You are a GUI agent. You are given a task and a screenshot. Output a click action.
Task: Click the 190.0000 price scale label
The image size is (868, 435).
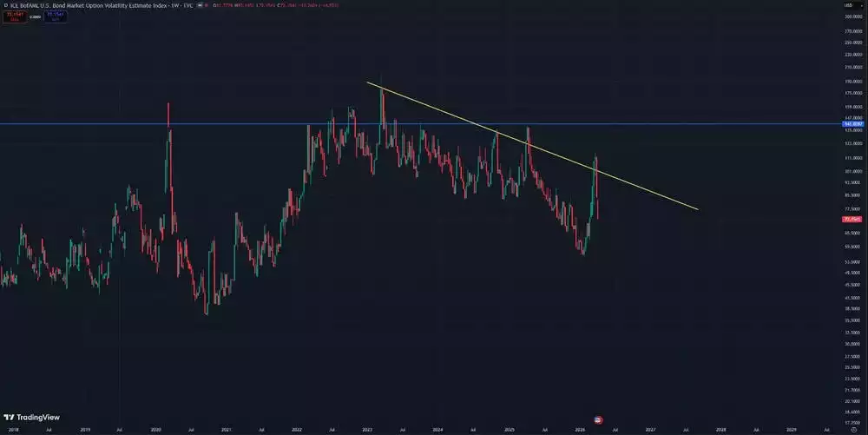(853, 82)
